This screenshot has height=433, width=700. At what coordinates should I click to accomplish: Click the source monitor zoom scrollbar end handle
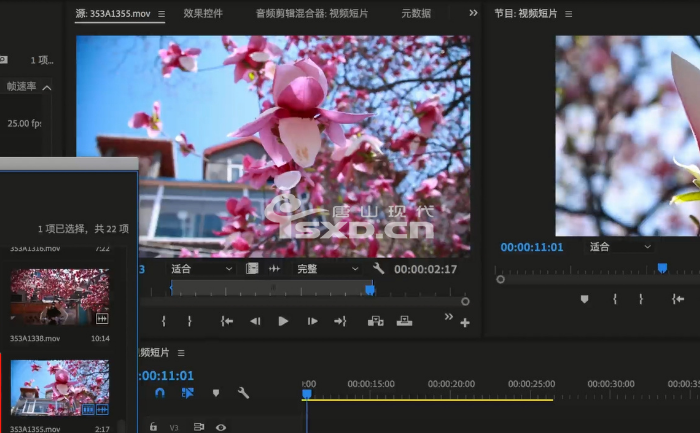click(x=465, y=302)
